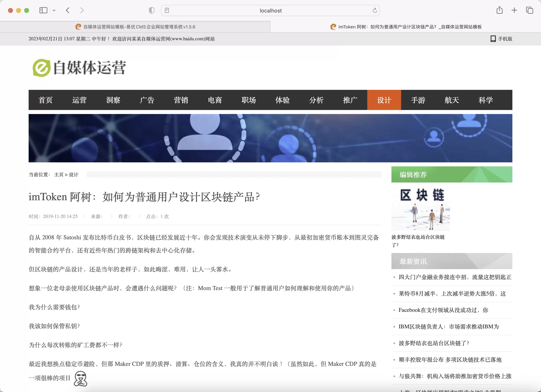Click the emoji sticker after 一项很棒的项目
Viewport: 541px width, 392px height.
[81, 379]
